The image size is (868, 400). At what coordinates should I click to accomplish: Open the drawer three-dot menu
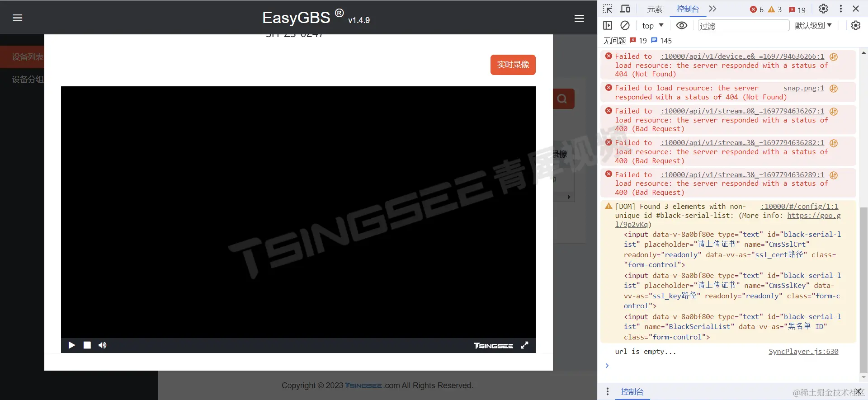(x=608, y=392)
